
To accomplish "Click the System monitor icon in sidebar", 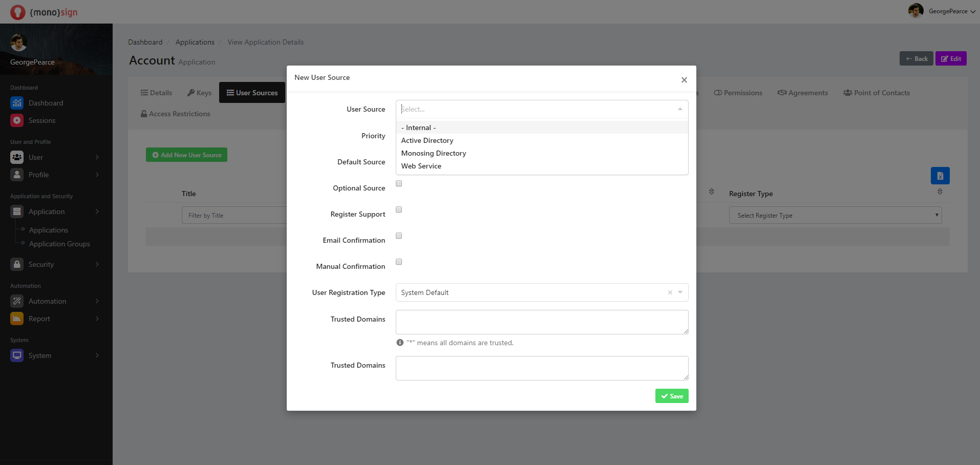I will pyautogui.click(x=17, y=355).
